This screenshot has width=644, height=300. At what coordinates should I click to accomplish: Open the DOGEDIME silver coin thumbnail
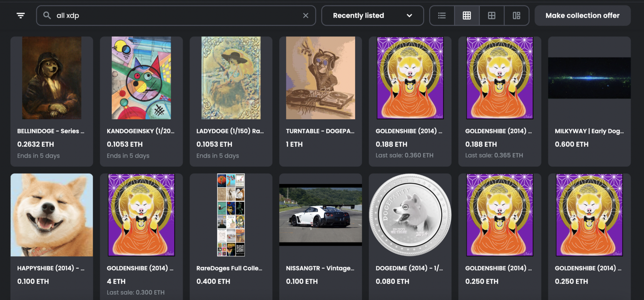410,215
